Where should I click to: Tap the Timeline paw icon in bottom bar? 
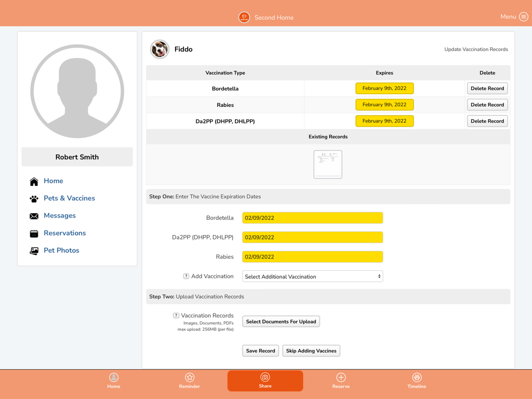417,377
